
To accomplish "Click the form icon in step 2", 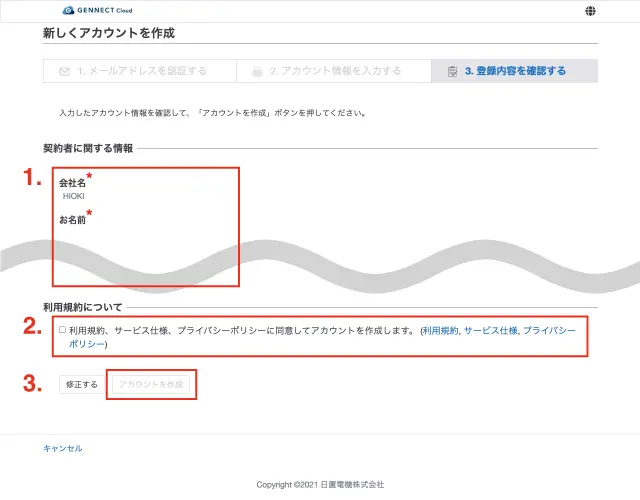I will (x=257, y=71).
